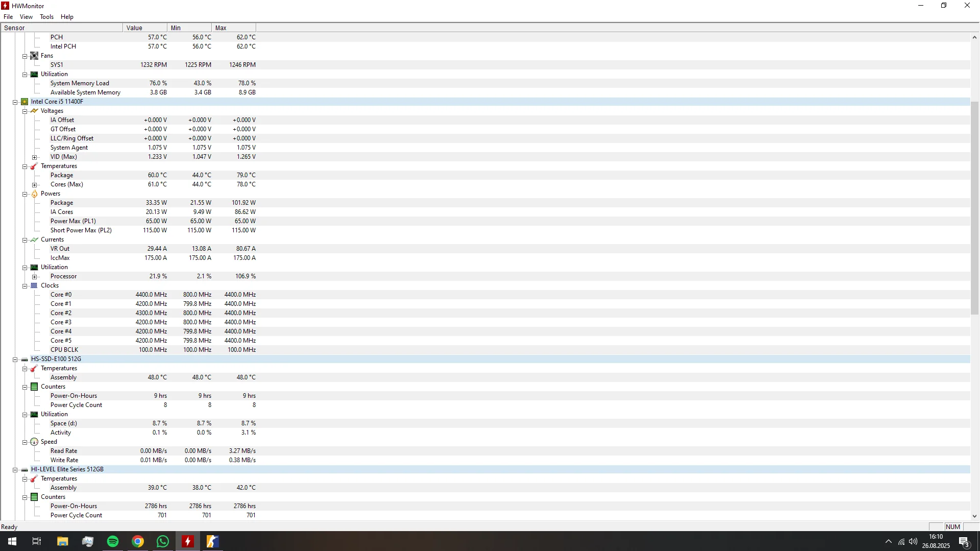This screenshot has height=551, width=980.
Task: Click the vertical scrollbar thumb
Action: (x=974, y=208)
